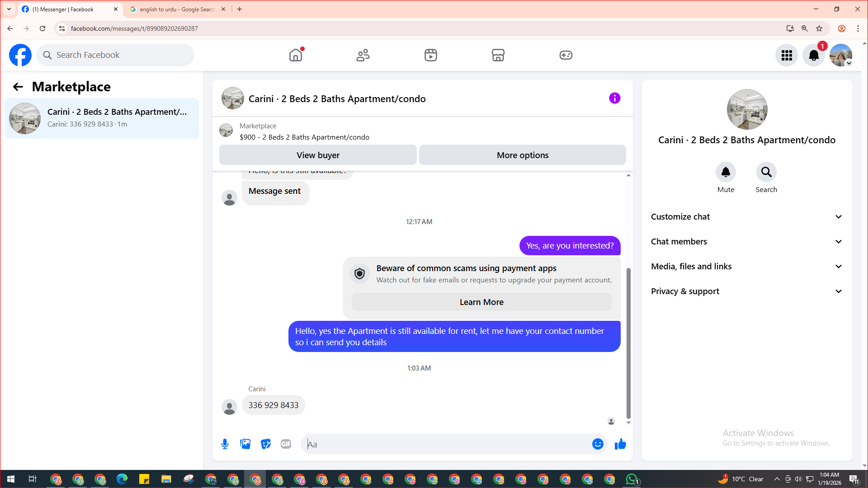Switch to english to urdu Google tab
The width and height of the screenshot is (868, 488).
pos(177,9)
